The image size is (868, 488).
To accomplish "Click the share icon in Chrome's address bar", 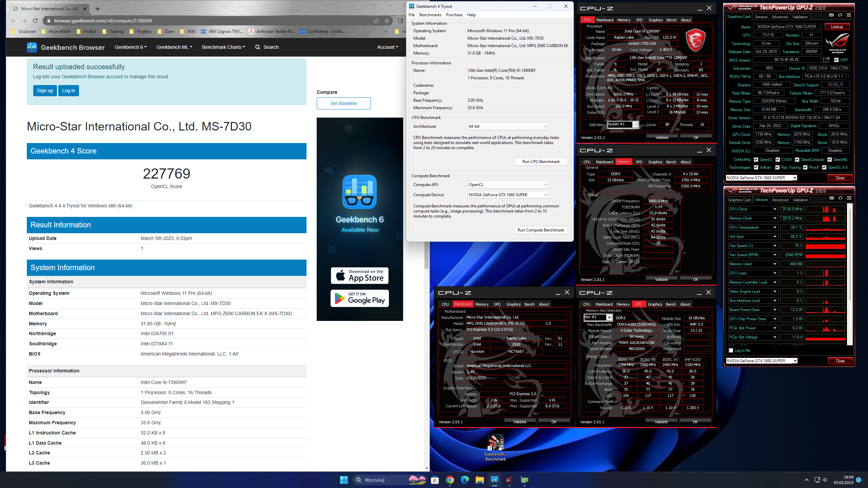I will pyautogui.click(x=376, y=21).
